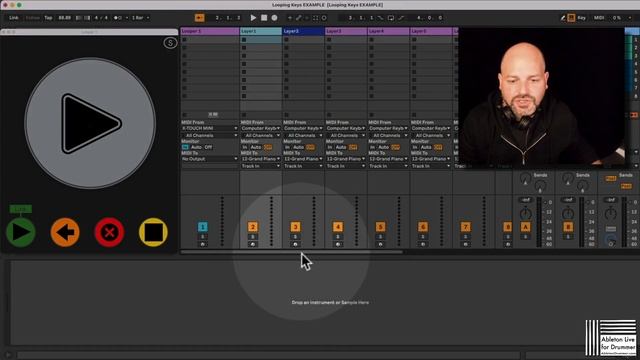This screenshot has width=640, height=360.
Task: Click the orange back-arrow button in the looper plugin
Action: coord(65,232)
